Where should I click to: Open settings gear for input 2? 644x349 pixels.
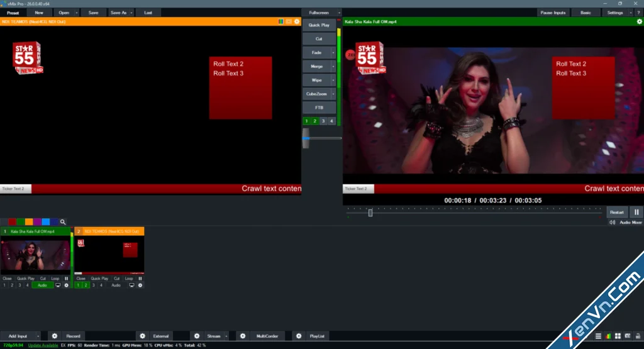[140, 285]
